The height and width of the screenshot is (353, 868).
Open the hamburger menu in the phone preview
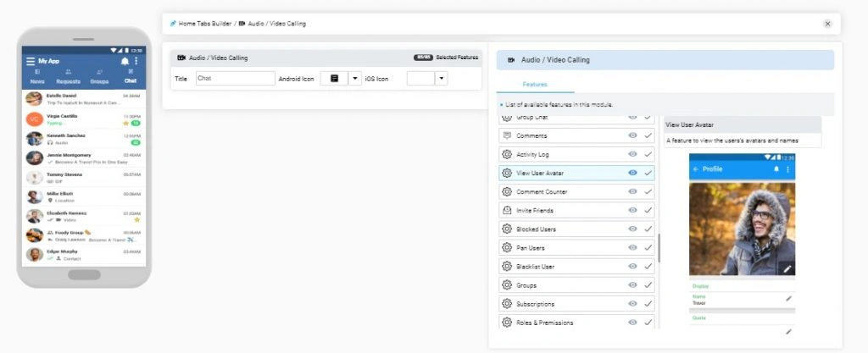[x=31, y=61]
